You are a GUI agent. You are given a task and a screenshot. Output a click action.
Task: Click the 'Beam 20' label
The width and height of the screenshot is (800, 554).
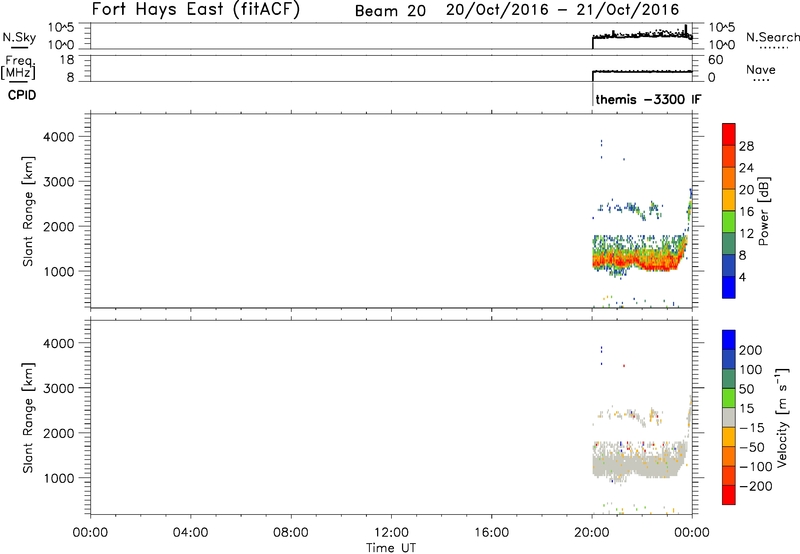coord(390,11)
